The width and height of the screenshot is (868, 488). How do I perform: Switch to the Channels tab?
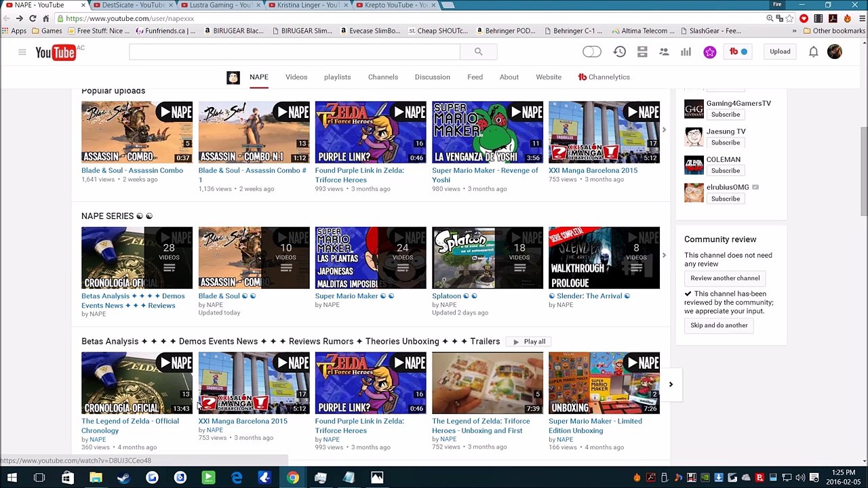(x=383, y=77)
